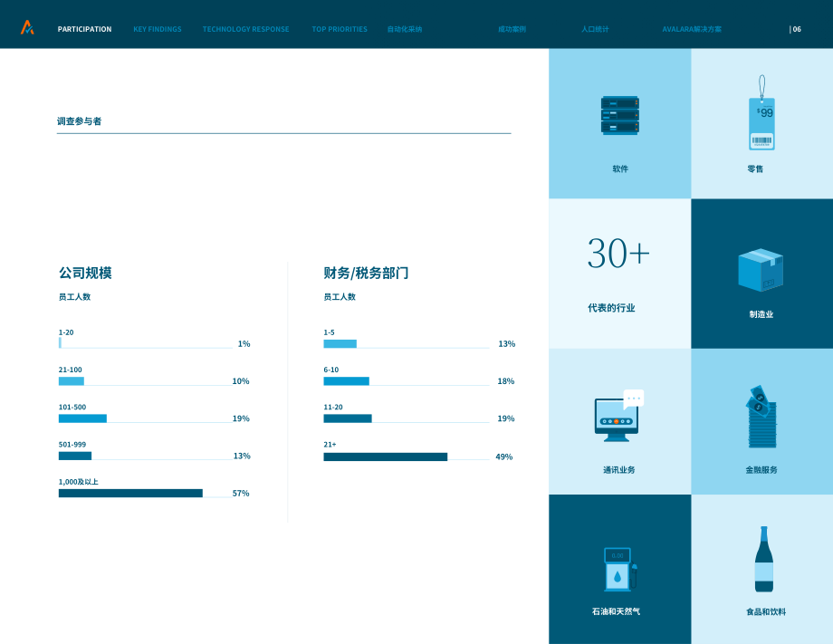Click the communications monitor chat icon

[x=619, y=416]
